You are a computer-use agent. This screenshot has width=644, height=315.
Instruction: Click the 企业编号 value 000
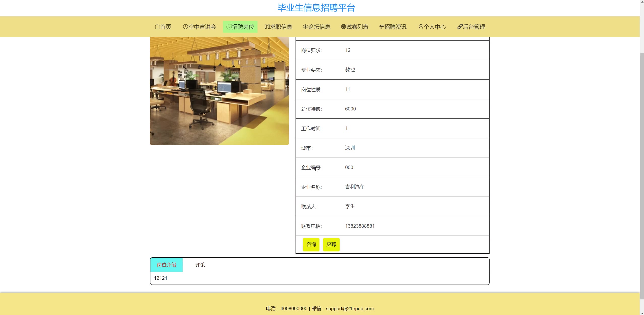(x=349, y=167)
